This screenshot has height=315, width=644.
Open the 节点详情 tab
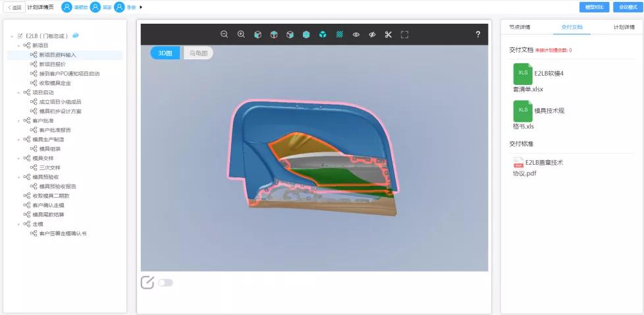click(x=519, y=27)
